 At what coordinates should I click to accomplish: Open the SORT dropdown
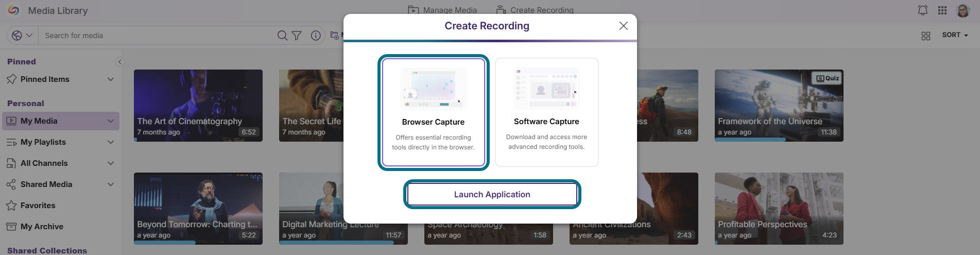tap(955, 35)
